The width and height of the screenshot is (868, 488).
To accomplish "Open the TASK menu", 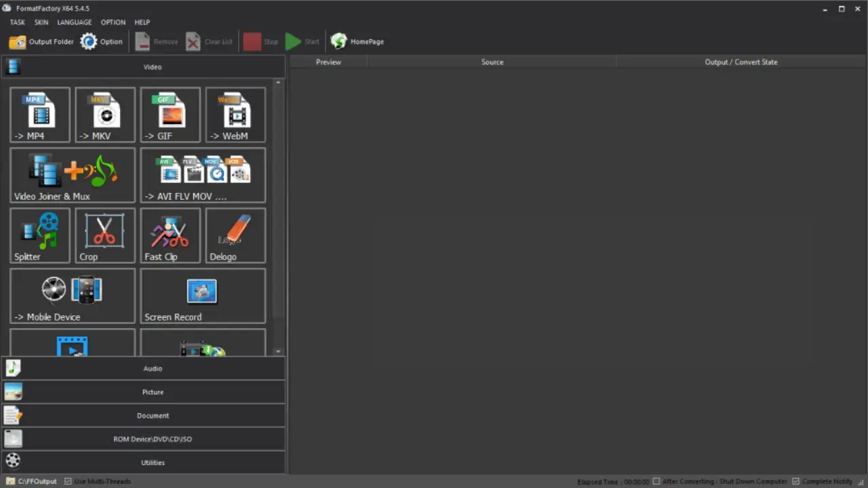I will 17,22.
